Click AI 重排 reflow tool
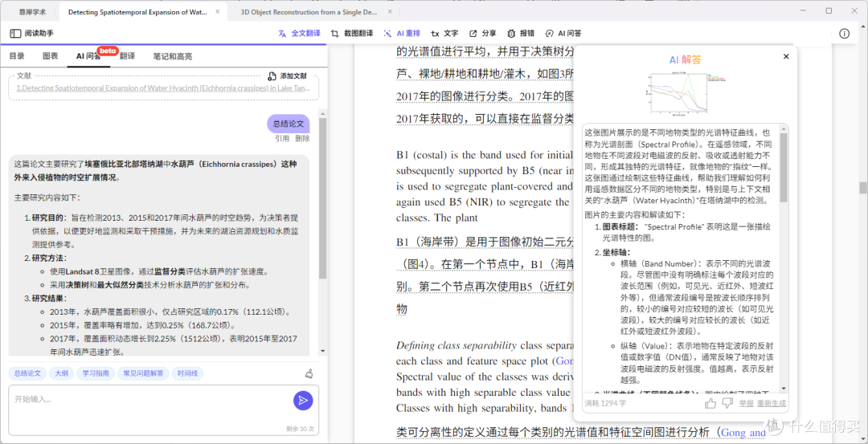This screenshot has width=868, height=444. (402, 33)
